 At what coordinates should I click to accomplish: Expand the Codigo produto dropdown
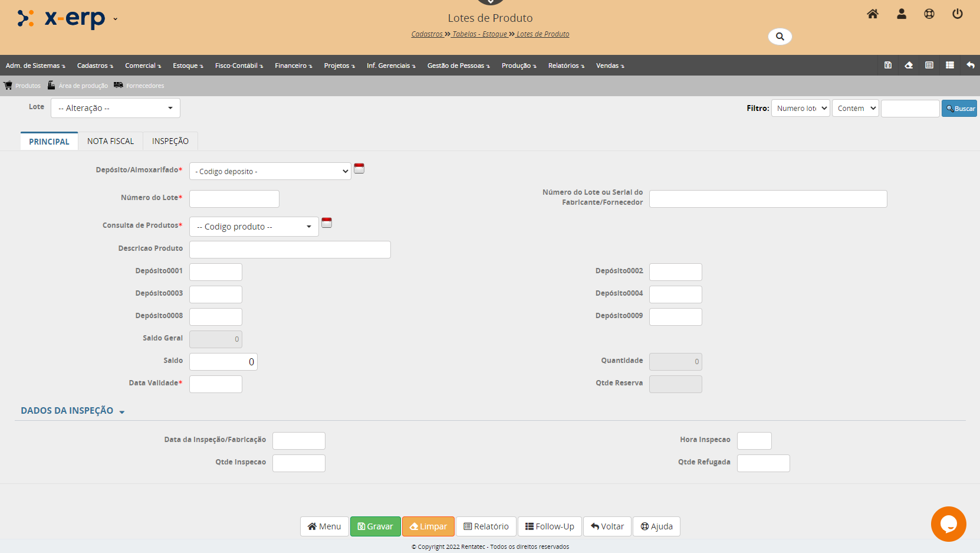point(254,227)
